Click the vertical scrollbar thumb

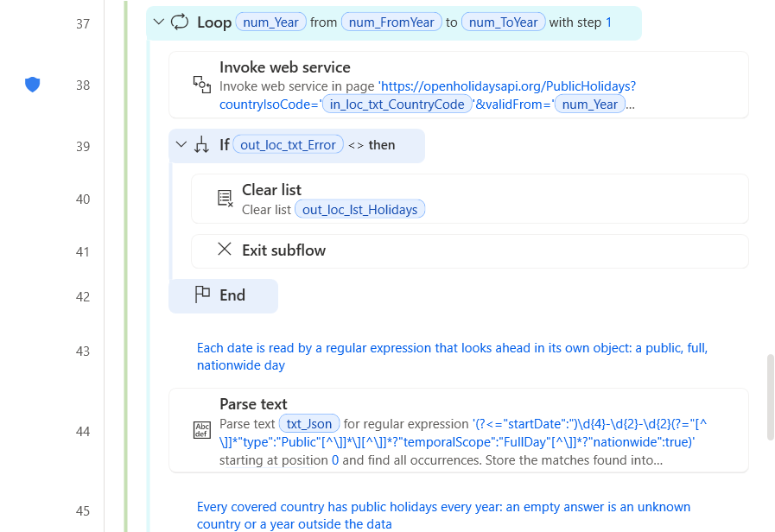[x=770, y=396]
